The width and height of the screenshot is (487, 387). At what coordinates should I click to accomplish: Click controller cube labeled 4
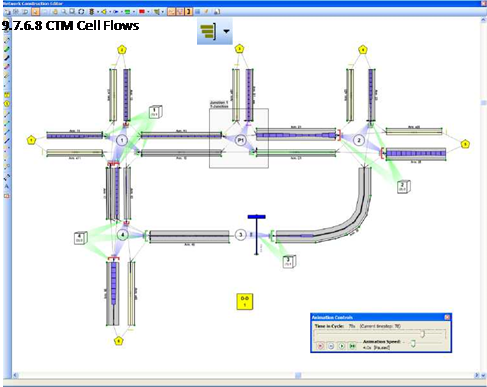(80, 238)
